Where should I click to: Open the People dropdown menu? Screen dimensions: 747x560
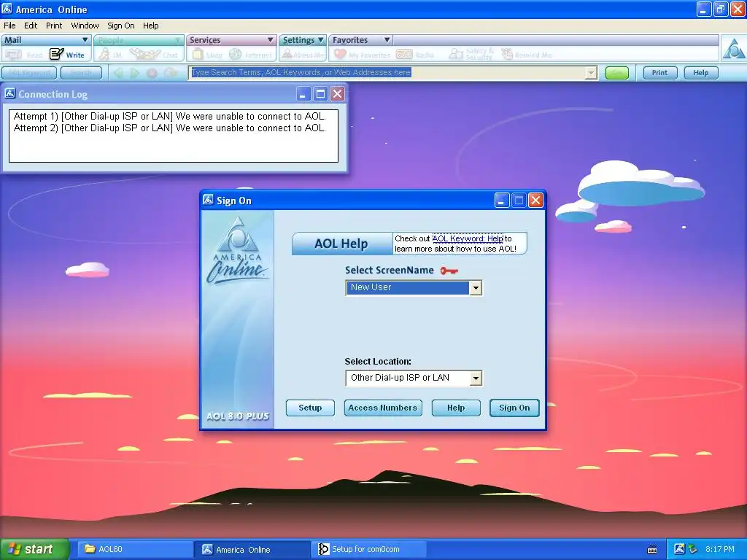[139, 40]
